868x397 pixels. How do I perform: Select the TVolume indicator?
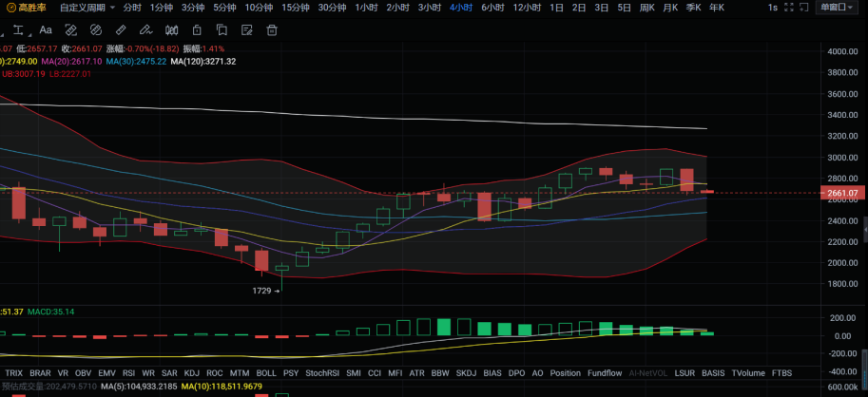point(748,373)
